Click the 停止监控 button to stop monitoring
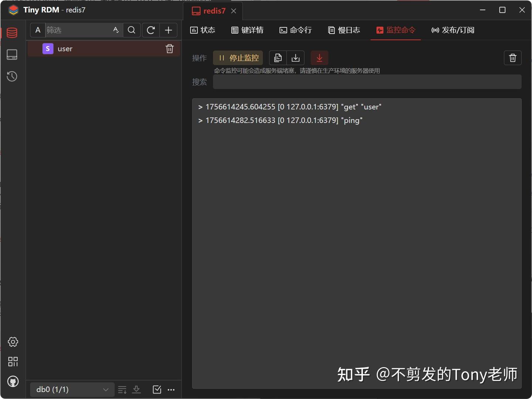532x399 pixels. click(x=238, y=58)
